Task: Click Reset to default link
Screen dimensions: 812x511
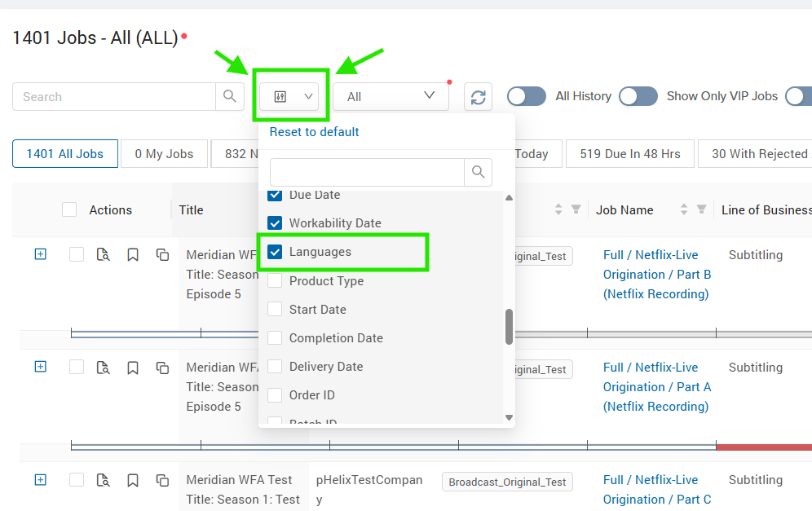Action: point(314,132)
